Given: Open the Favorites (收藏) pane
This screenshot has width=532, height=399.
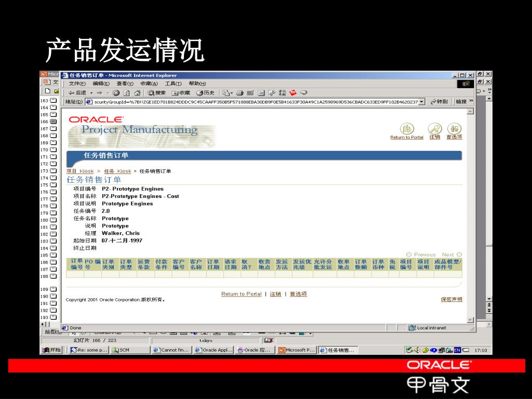Looking at the screenshot, I should (x=181, y=92).
